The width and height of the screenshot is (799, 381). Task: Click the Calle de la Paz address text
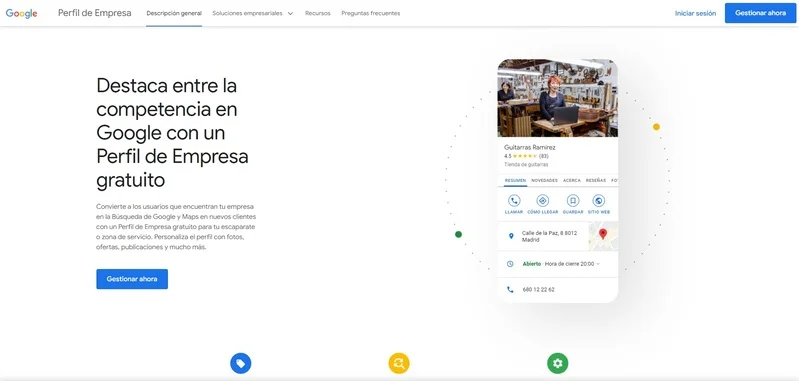click(x=549, y=236)
